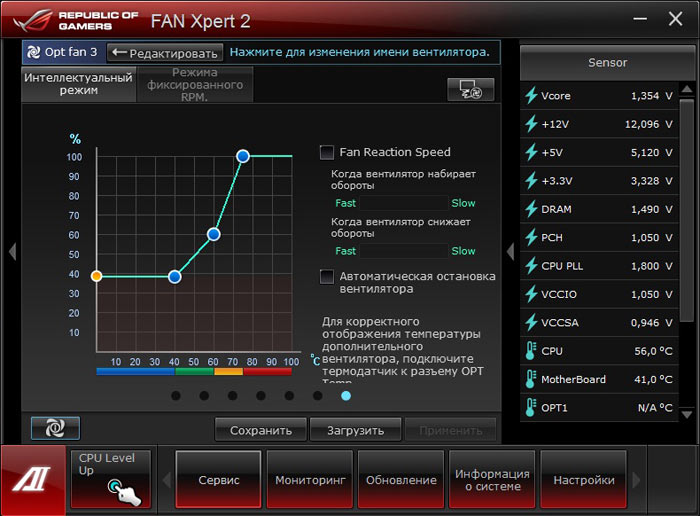
Task: Click the MotherBoard 41,0 °C value
Action: click(654, 379)
